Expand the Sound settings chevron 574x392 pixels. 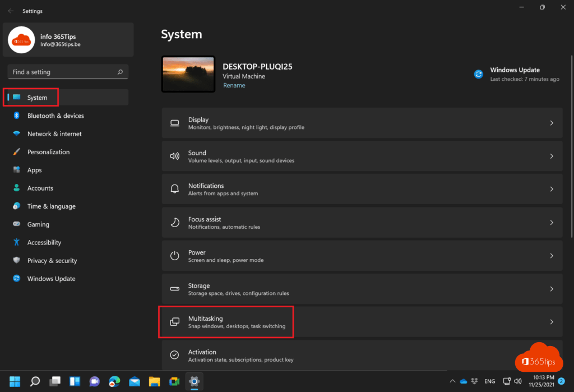pos(552,156)
